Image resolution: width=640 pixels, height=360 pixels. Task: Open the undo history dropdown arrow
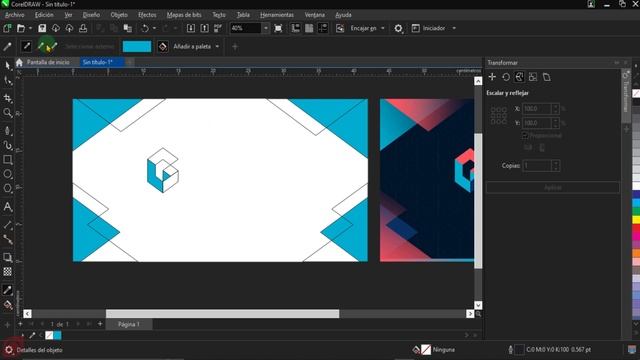(x=154, y=28)
